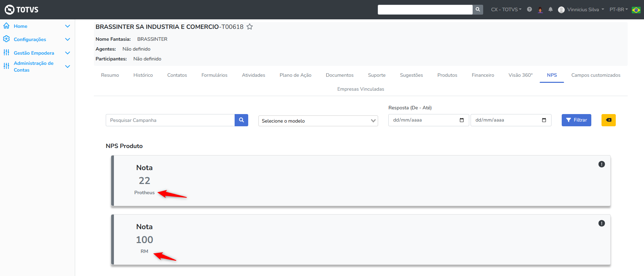Open the Configurações sidebar link
The height and width of the screenshot is (276, 644).
tap(30, 39)
